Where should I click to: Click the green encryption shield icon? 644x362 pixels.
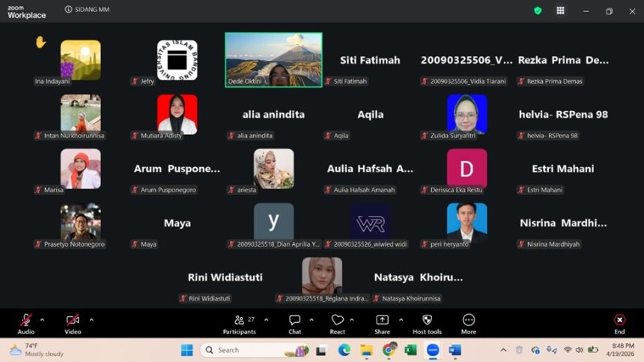(x=538, y=10)
